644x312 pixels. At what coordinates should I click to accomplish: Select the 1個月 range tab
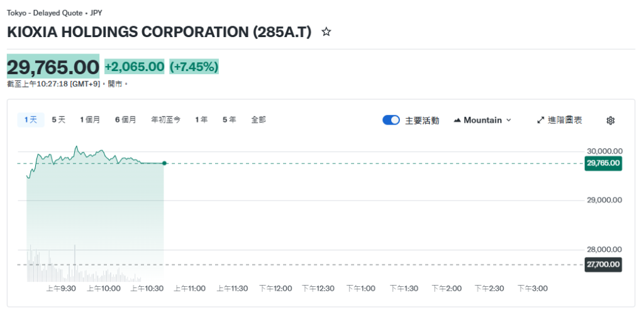pos(90,120)
